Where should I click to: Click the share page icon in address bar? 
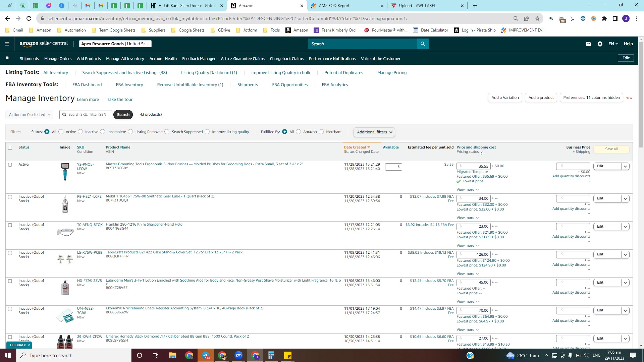click(x=527, y=18)
